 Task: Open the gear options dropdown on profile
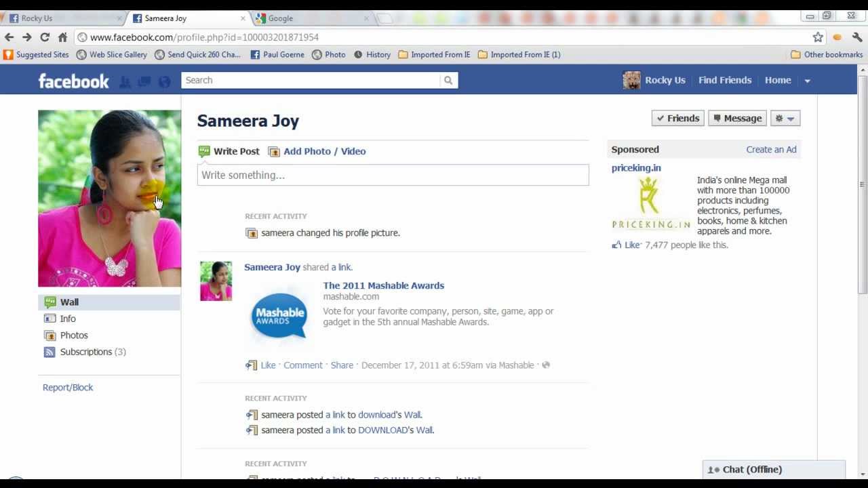(785, 119)
